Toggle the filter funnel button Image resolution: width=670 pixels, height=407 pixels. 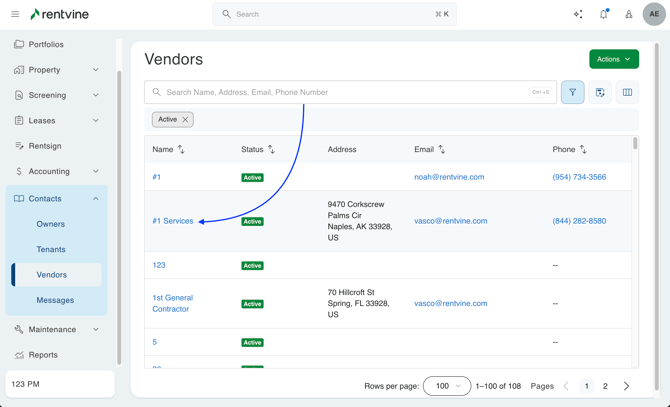click(x=573, y=92)
